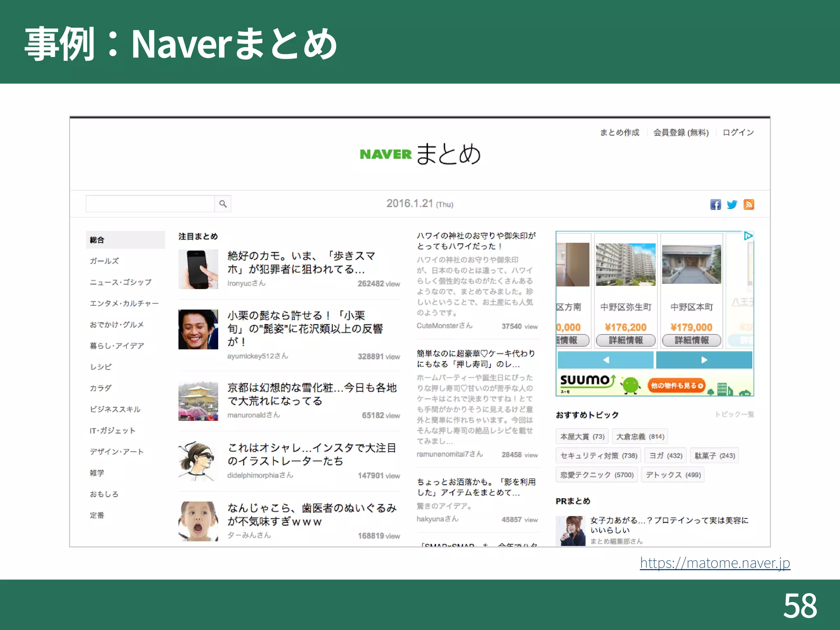
Task: Open the インスタ イラストレーター article headline
Action: 312,454
